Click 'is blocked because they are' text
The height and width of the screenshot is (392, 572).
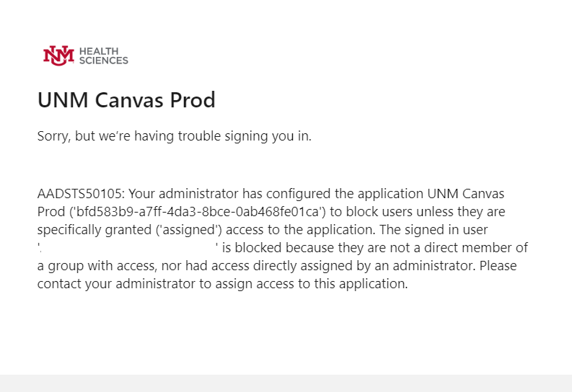(304, 248)
